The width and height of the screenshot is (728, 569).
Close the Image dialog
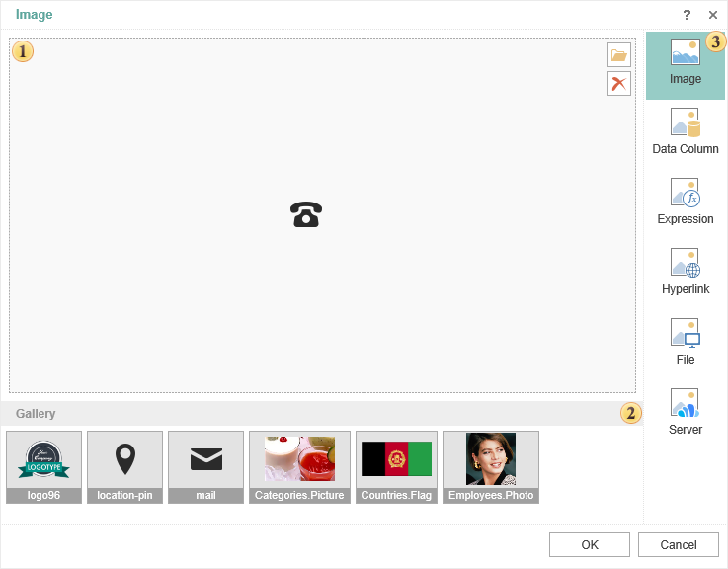(713, 15)
